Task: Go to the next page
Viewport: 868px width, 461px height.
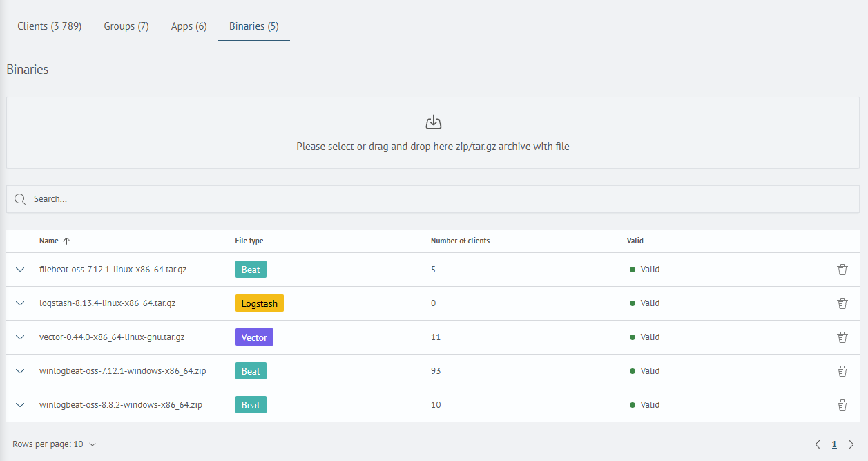Action: pos(851,444)
